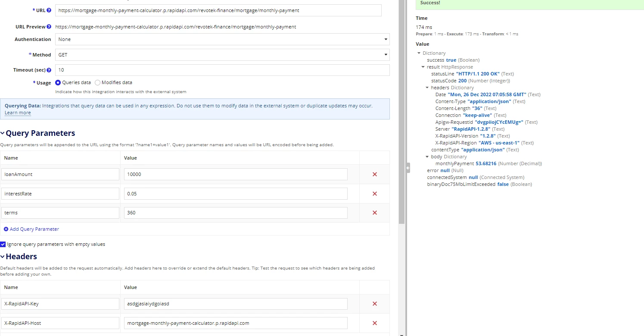Remove the X-RapidAPI-Host header row

[x=374, y=323]
